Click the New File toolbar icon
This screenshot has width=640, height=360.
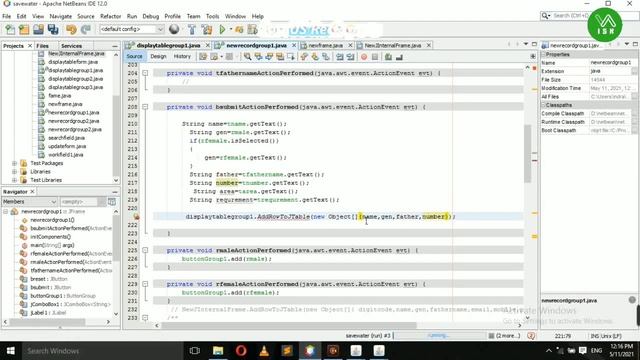[x=10, y=29]
